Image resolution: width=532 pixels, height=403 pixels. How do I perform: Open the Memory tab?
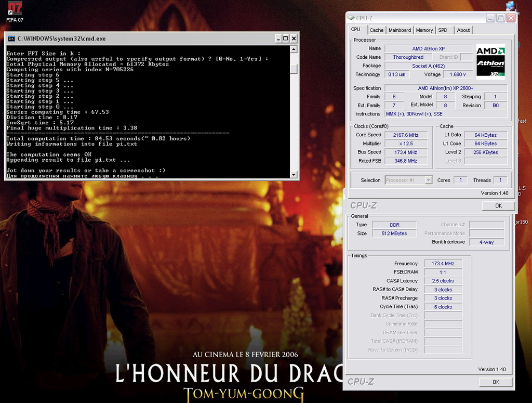[x=424, y=30]
